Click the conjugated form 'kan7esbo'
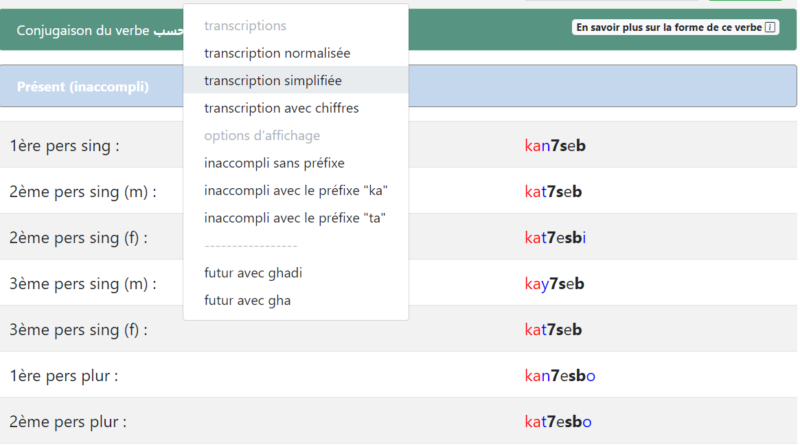800x445 pixels. point(559,376)
